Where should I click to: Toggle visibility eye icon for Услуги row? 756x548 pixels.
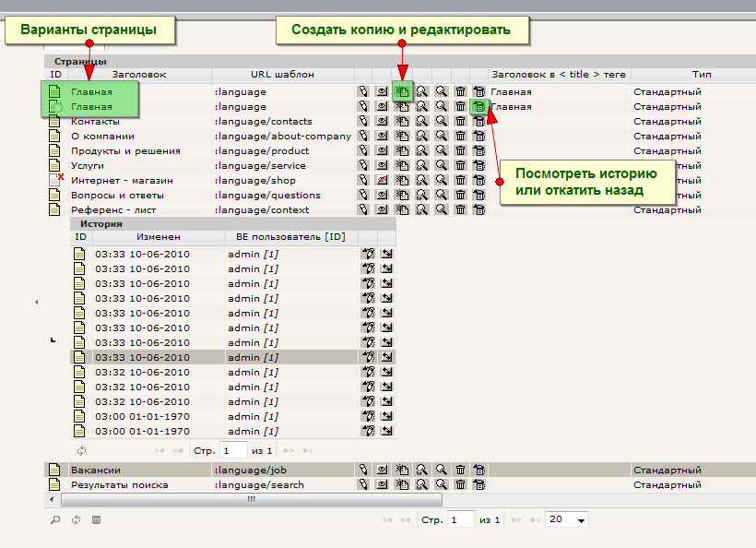click(383, 166)
